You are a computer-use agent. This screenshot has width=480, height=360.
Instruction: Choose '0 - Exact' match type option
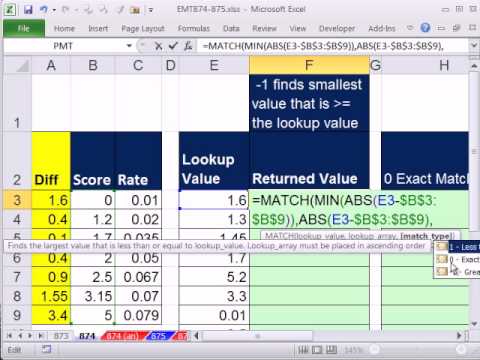pyautogui.click(x=457, y=259)
